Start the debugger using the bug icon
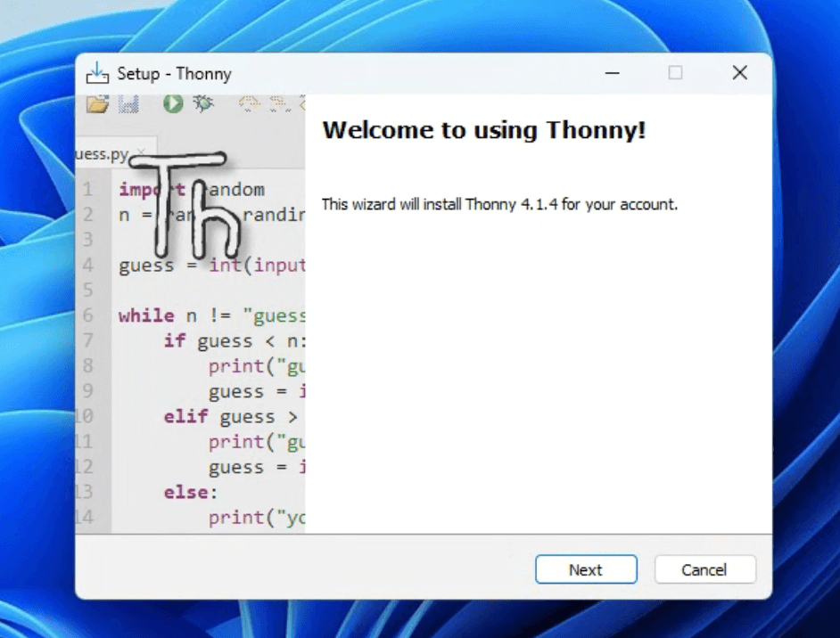The height and width of the screenshot is (638, 840). tap(203, 102)
